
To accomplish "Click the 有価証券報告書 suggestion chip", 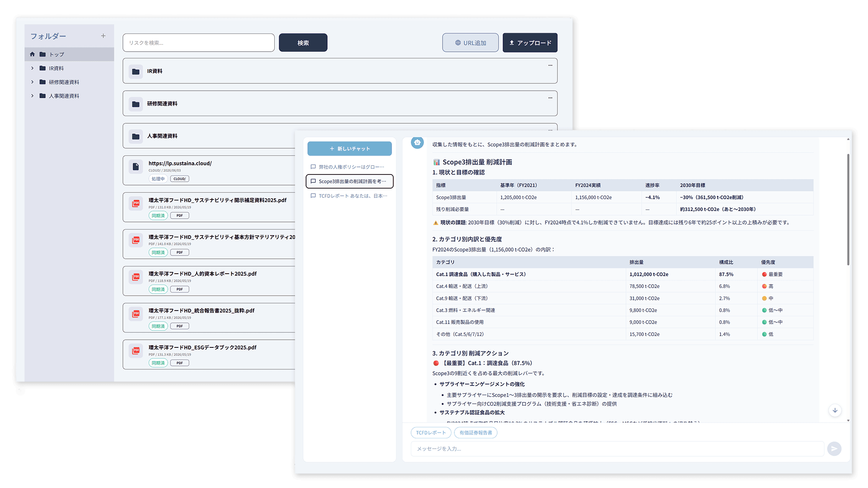I will (476, 433).
